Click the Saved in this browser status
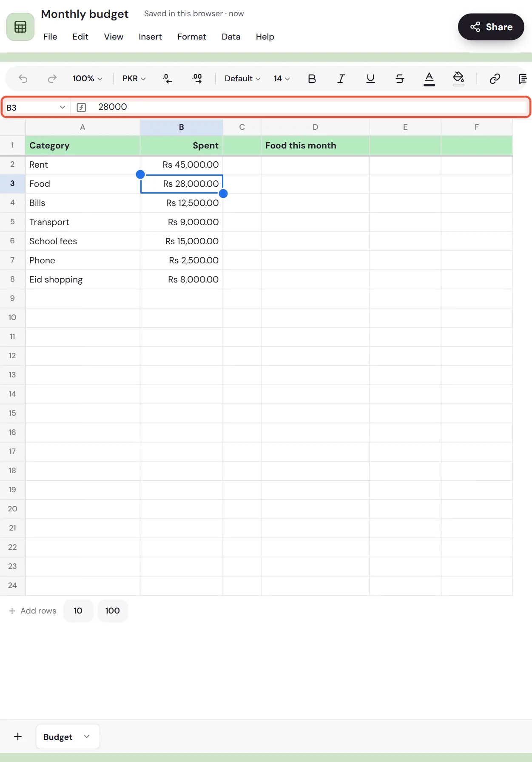Screen dimensions: 532x762 (194, 14)
